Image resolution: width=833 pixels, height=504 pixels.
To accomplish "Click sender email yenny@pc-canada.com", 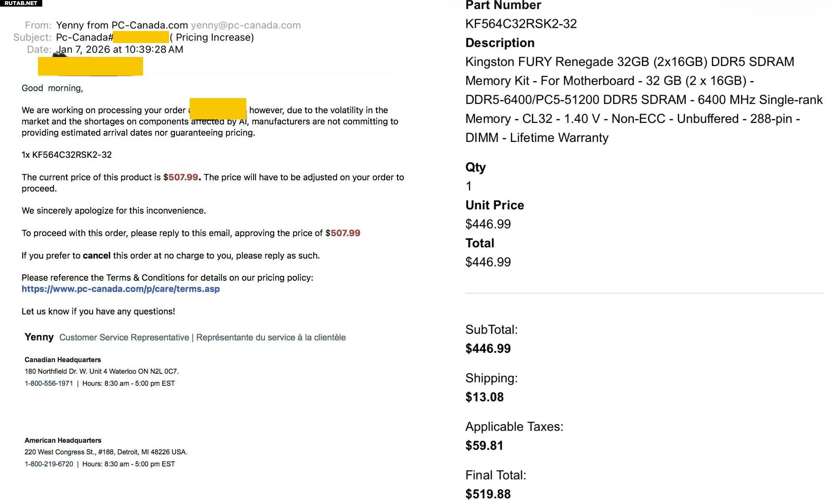I will point(245,25).
